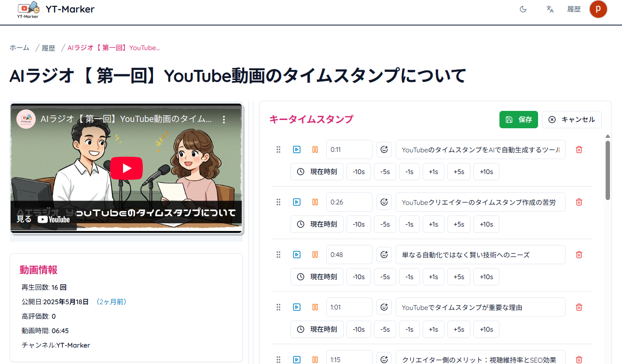The width and height of the screenshot is (622, 364).
Task: Set 現在時刻 for the 0:26 row
Action: click(x=317, y=224)
